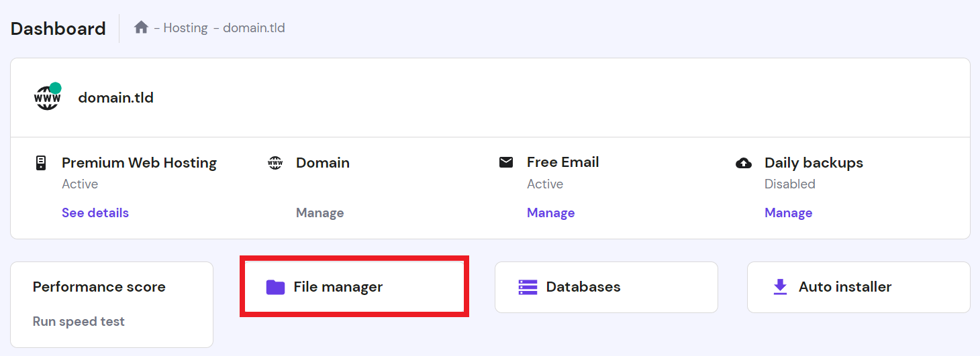Open the Databases card
980x356 pixels.
pos(605,287)
